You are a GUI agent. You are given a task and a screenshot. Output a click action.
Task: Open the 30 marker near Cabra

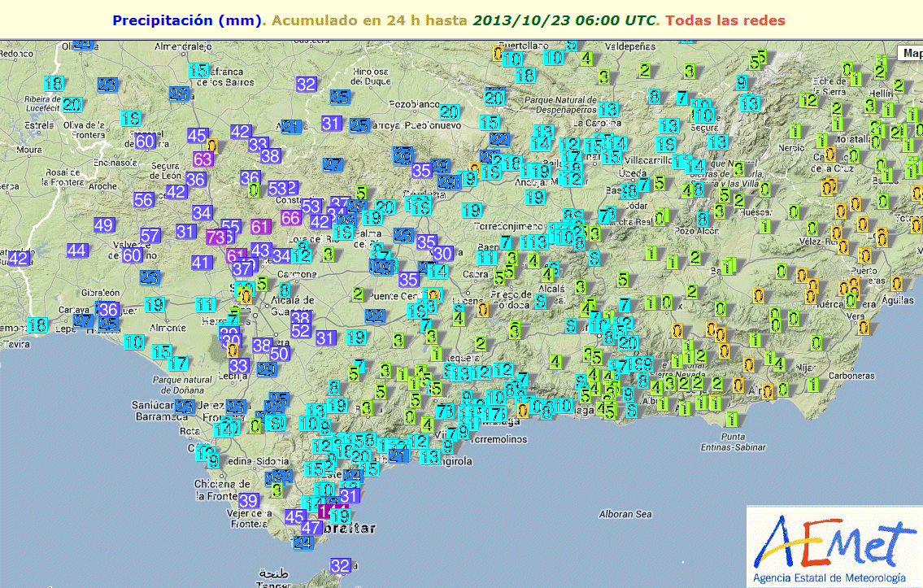click(x=442, y=254)
